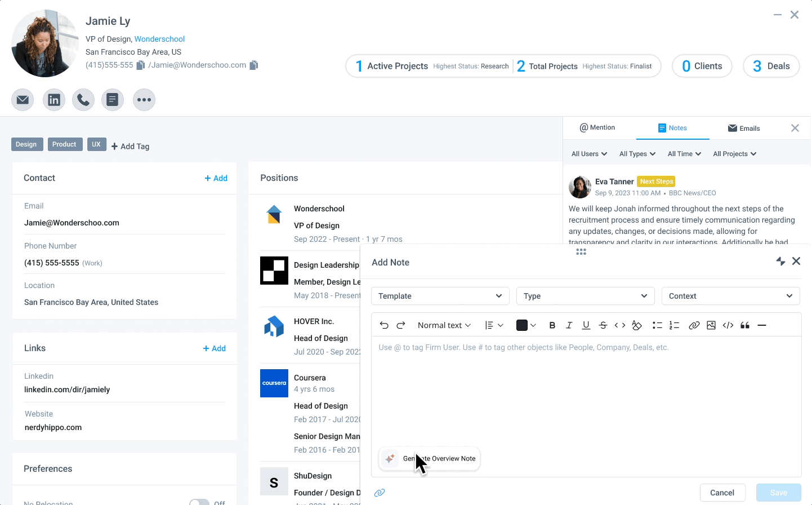Close the notes side panel
812x505 pixels.
795,128
